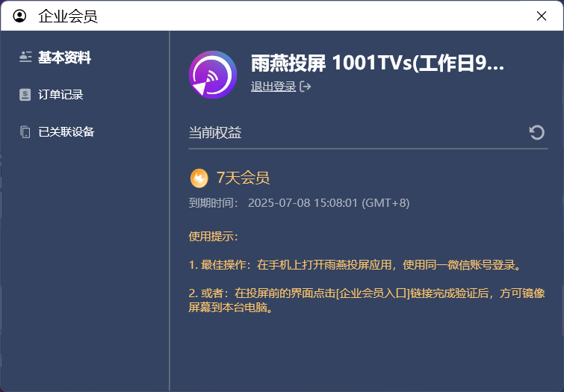Click the 使用提示 heading text
Viewport: 564px width, 392px height.
point(214,236)
